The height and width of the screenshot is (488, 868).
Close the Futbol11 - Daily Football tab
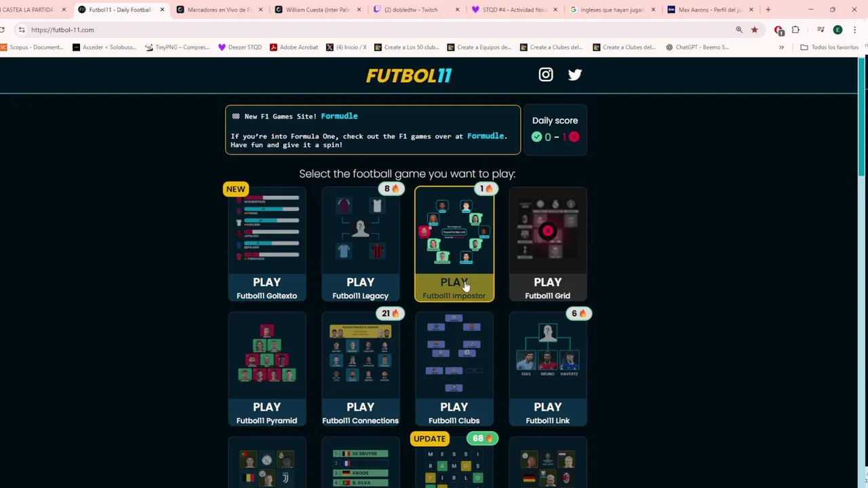[x=162, y=9]
